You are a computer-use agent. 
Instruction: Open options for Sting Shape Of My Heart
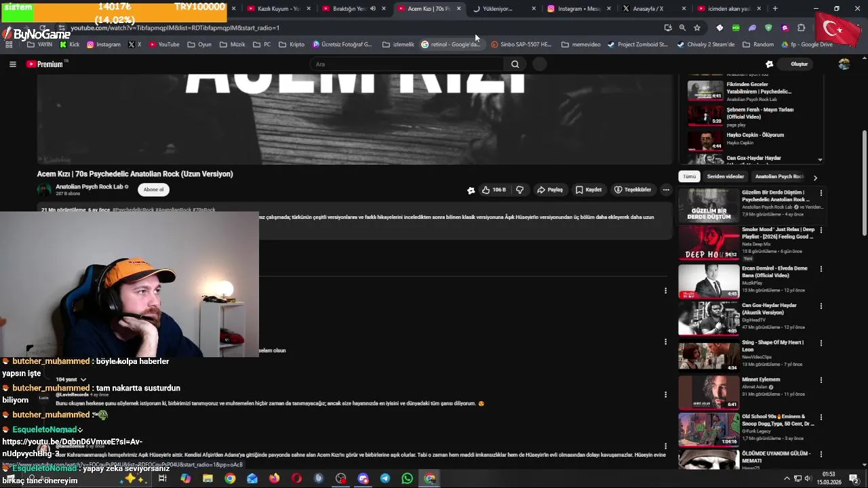(821, 343)
